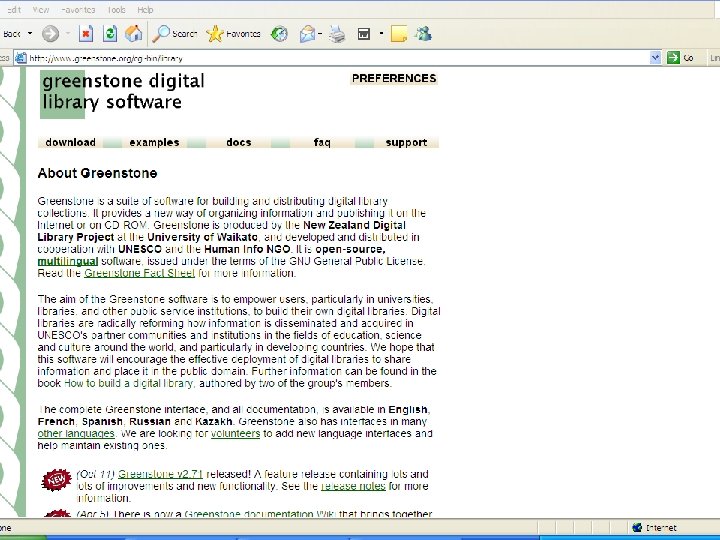Expand the address bar dropdown
Screen dimensions: 720x540
655,58
